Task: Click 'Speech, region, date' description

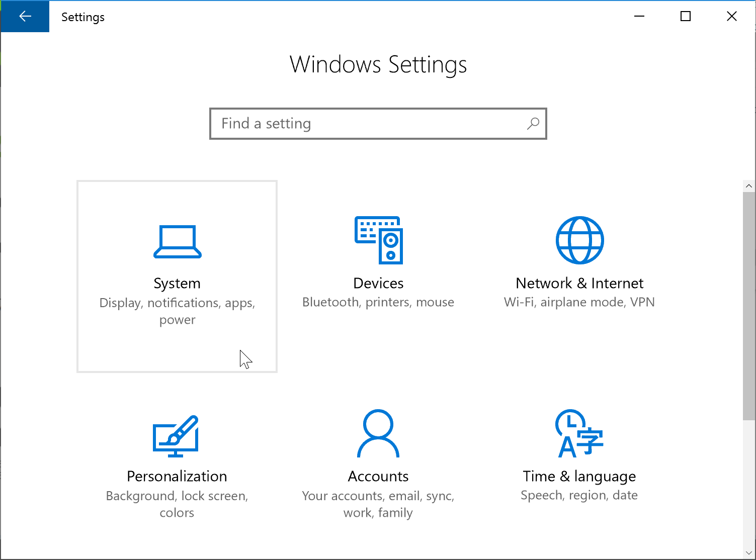Action: click(579, 496)
